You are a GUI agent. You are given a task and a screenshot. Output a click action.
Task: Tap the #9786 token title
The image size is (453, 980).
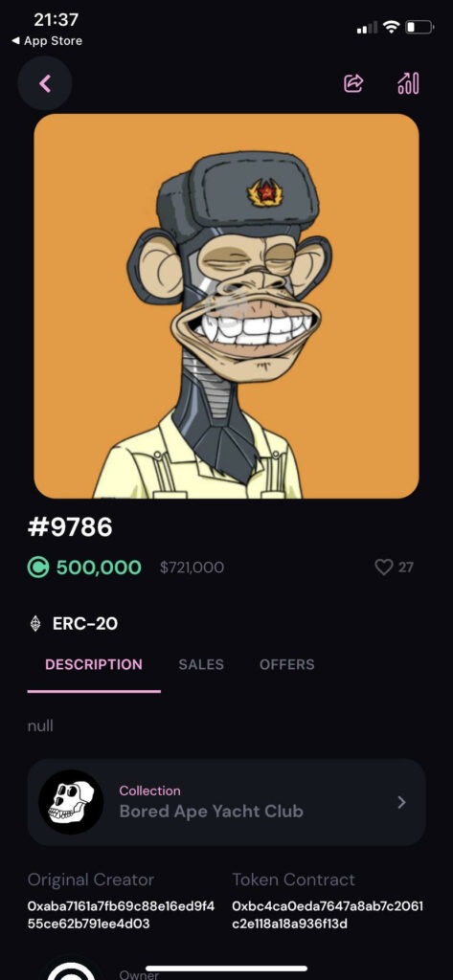coord(70,527)
